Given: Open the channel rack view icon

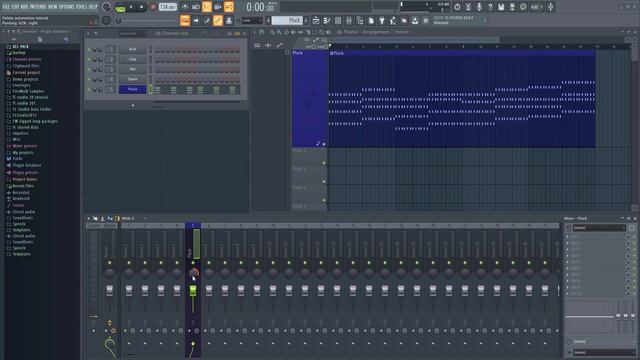Looking at the screenshot, I should click(338, 20).
